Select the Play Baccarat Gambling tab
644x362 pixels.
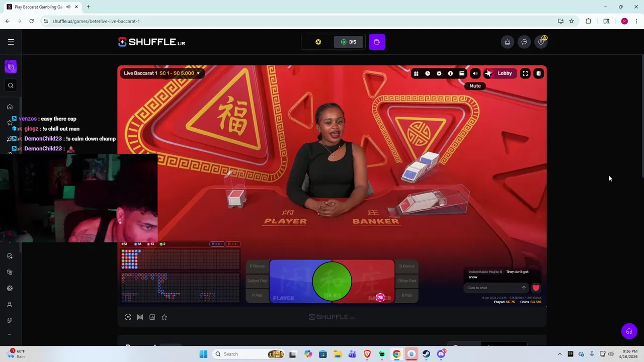coord(42,7)
